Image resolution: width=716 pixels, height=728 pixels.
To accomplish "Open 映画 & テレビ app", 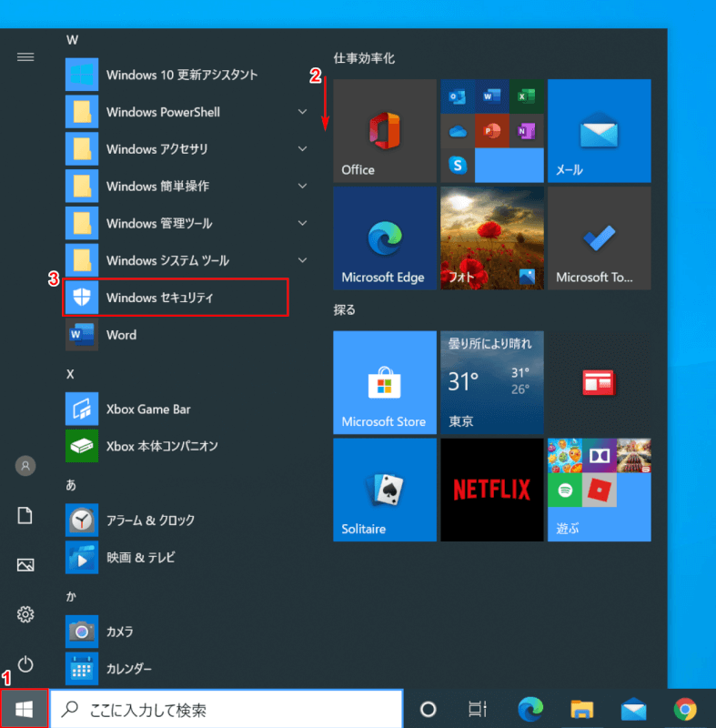I will coord(186,557).
